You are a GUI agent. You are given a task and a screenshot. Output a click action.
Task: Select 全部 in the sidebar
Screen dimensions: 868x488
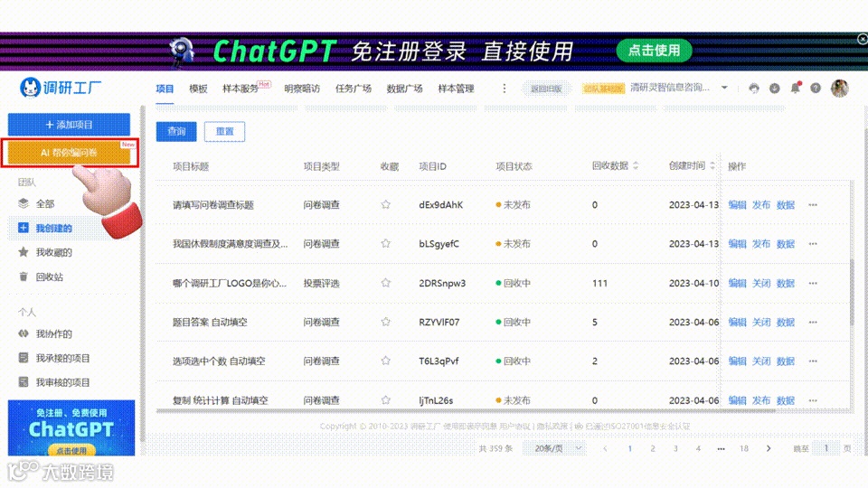pos(45,203)
